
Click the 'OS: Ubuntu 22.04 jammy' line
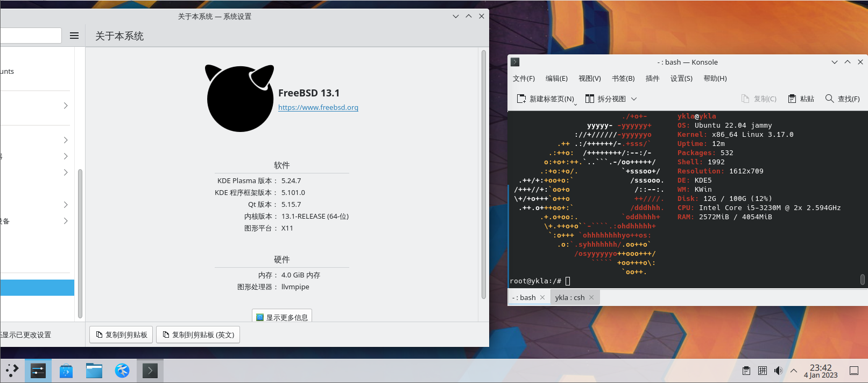(725, 126)
